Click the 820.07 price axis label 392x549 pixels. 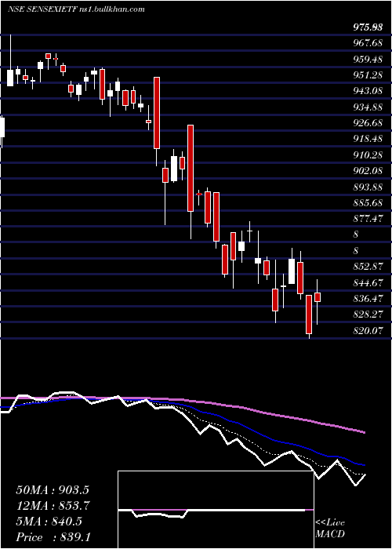click(x=368, y=330)
